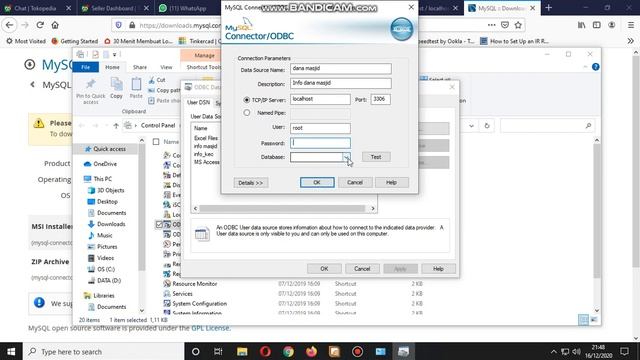The image size is (640, 360).
Task: Expand Explorer address history dropdown
Action: (471, 126)
